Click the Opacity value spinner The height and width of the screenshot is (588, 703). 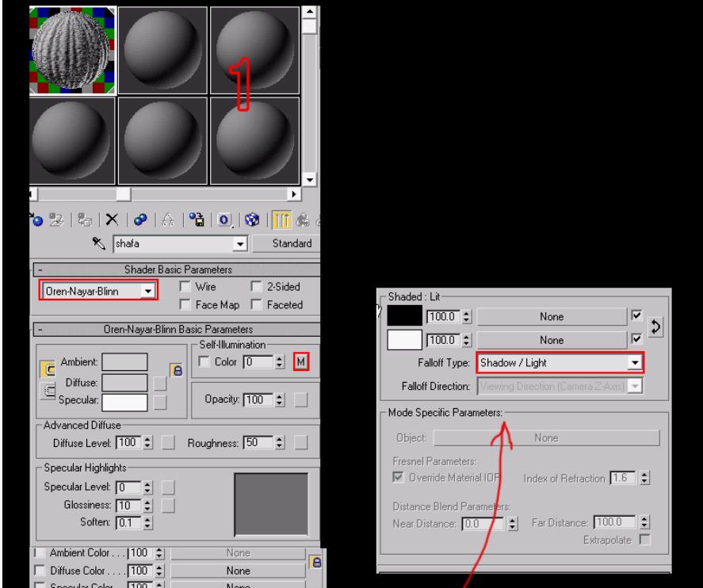279,399
